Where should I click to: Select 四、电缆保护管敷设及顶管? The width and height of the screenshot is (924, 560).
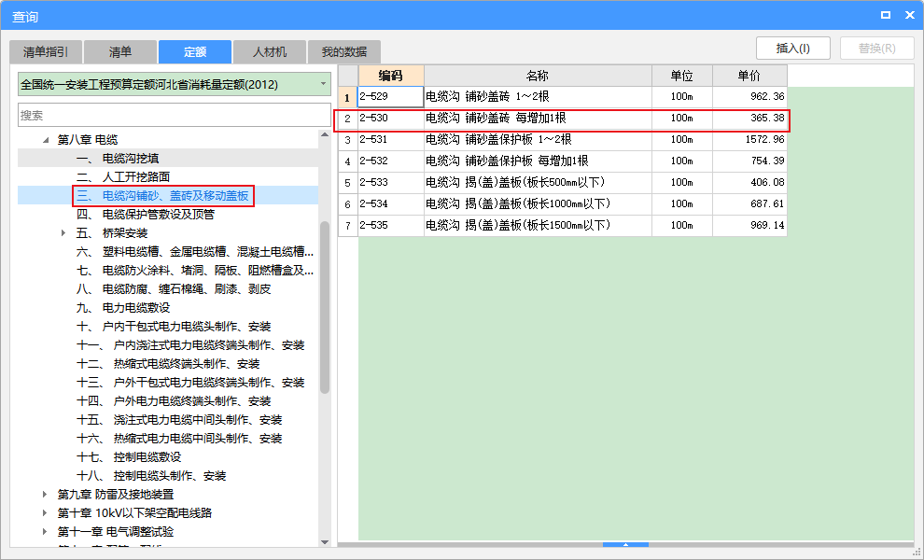(146, 214)
